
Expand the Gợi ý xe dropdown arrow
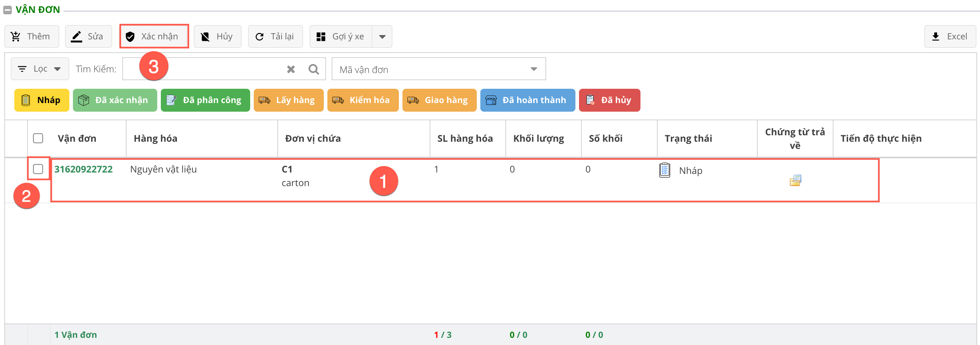tap(382, 37)
